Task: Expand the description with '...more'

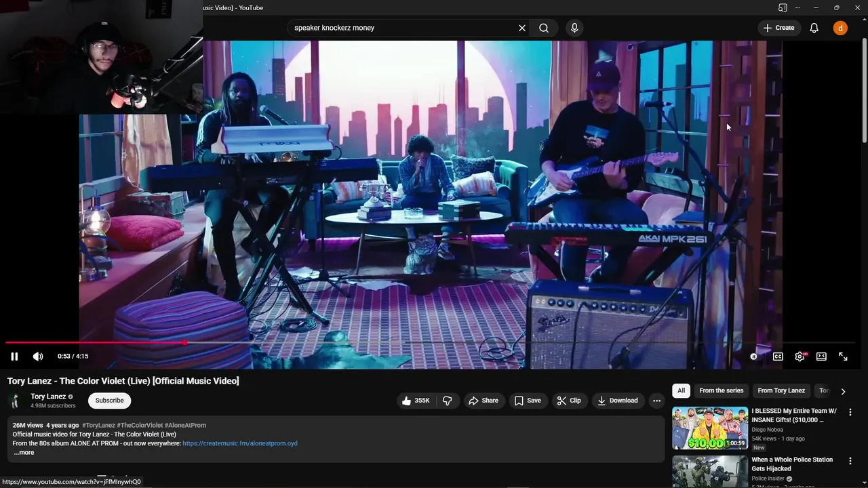Action: [x=23, y=453]
